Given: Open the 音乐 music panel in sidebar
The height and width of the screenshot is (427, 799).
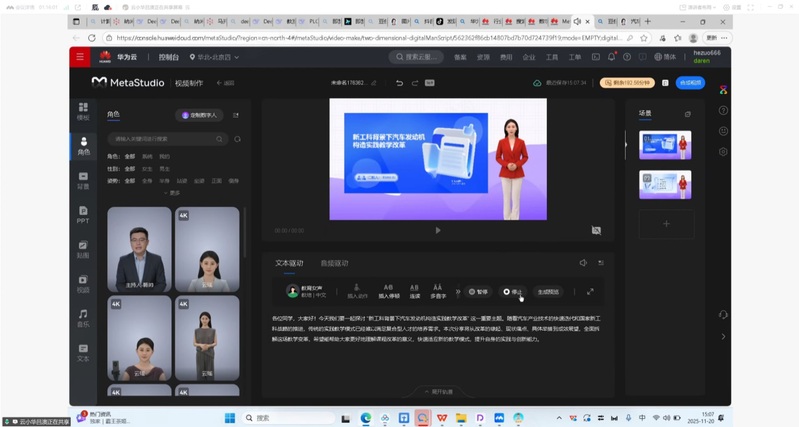Looking at the screenshot, I should click(83, 317).
